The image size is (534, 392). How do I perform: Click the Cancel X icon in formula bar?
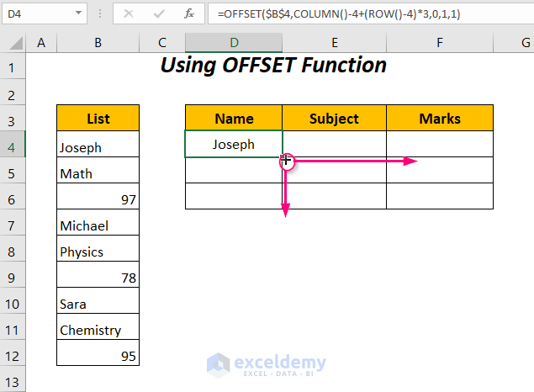(x=129, y=13)
